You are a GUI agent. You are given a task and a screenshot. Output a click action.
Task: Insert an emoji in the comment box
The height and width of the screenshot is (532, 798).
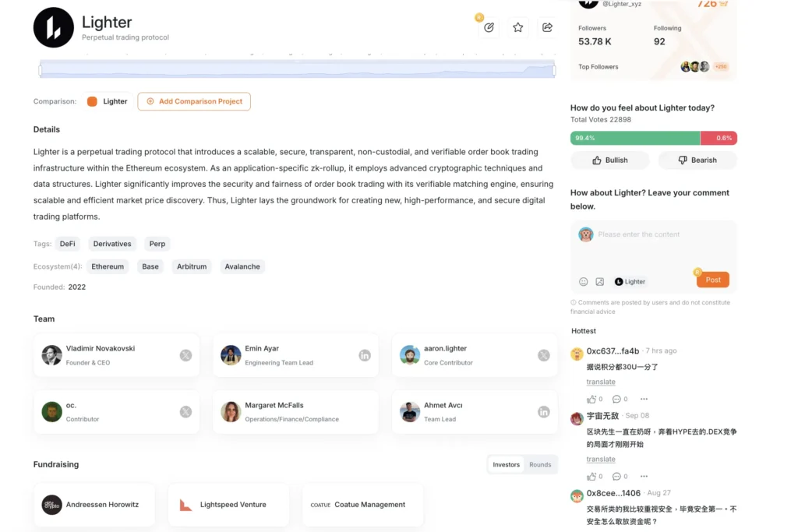(x=583, y=282)
